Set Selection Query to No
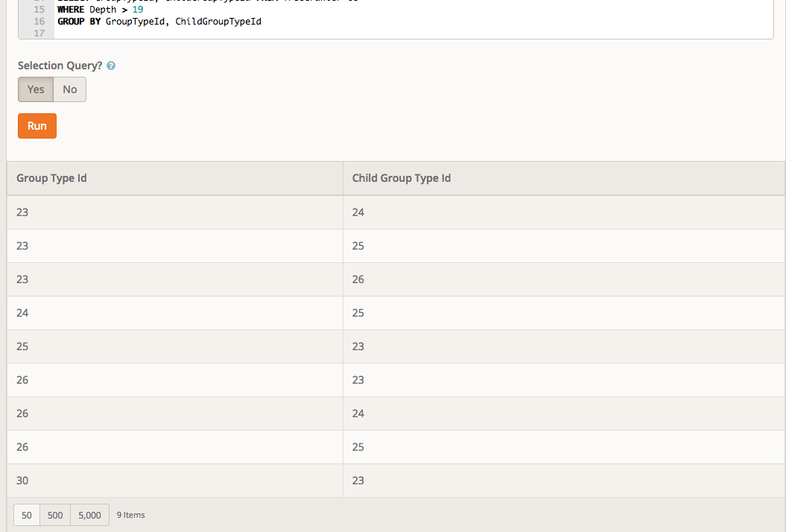The image size is (786, 532). 70,89
